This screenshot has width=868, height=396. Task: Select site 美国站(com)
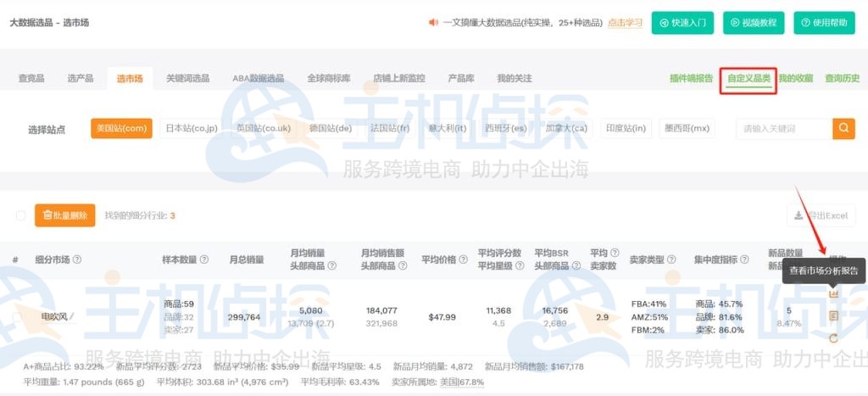point(121,129)
